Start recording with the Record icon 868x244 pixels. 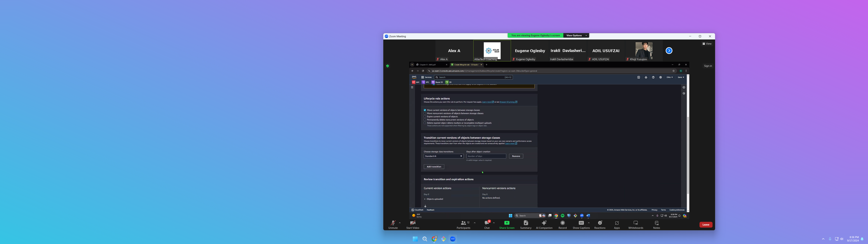point(562,223)
